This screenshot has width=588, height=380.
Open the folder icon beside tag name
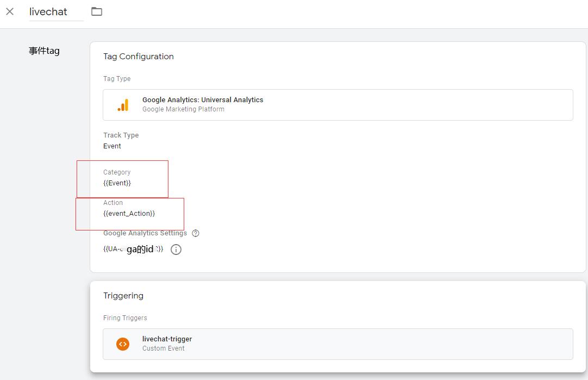pyautogui.click(x=97, y=11)
